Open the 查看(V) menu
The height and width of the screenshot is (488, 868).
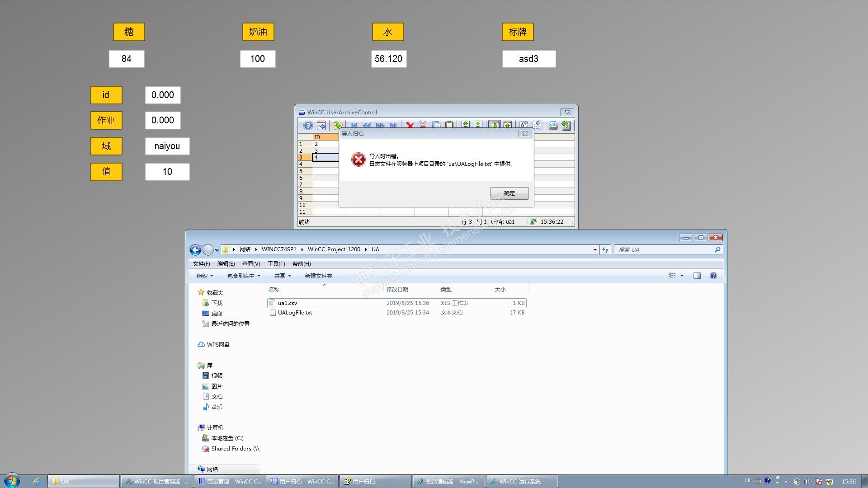click(x=251, y=264)
